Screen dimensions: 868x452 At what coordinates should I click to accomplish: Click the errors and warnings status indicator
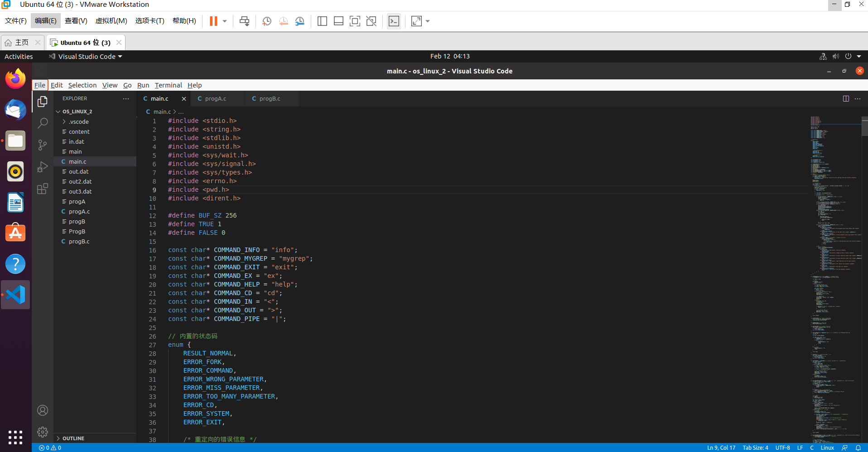point(50,447)
